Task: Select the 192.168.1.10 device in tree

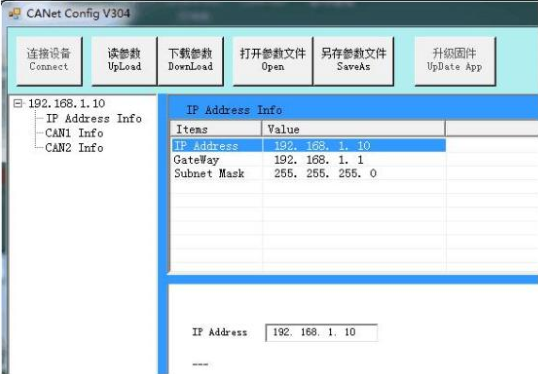Action: click(67, 103)
